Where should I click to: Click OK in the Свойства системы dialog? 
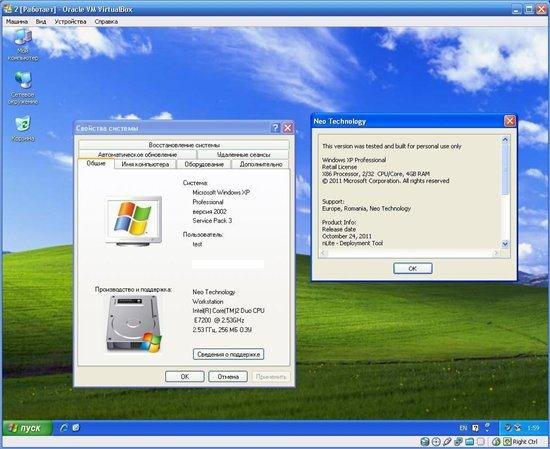click(x=185, y=376)
